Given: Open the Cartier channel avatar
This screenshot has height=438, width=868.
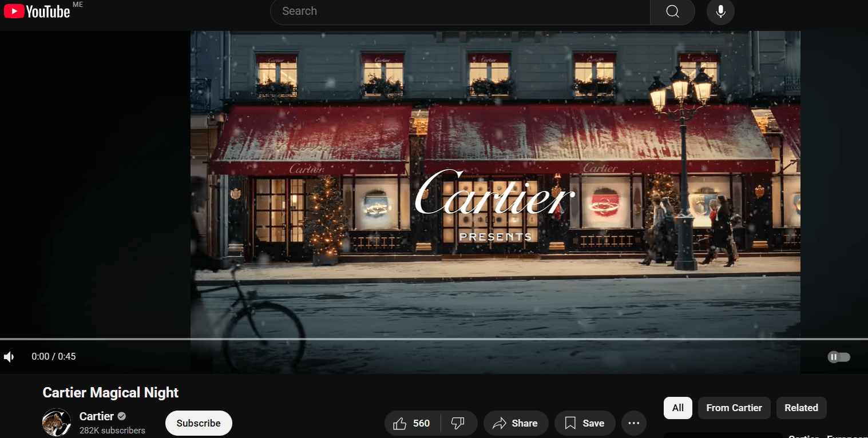Looking at the screenshot, I should (57, 423).
